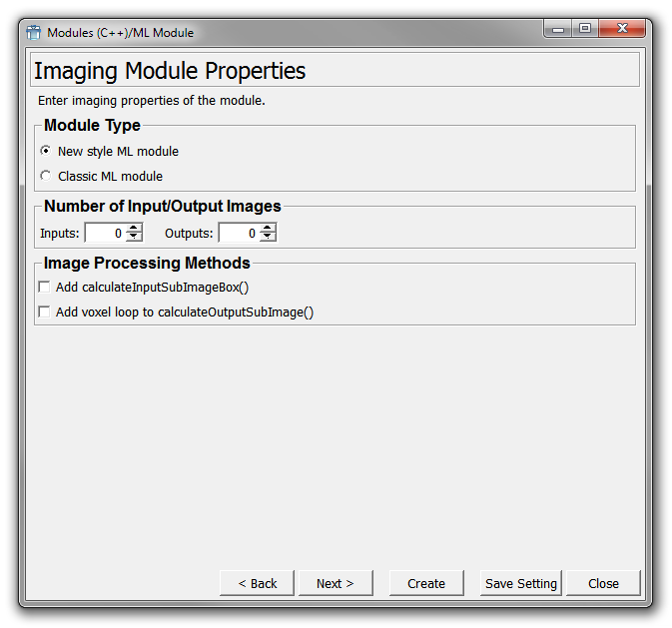Click the Close button at bottom right

click(x=603, y=584)
